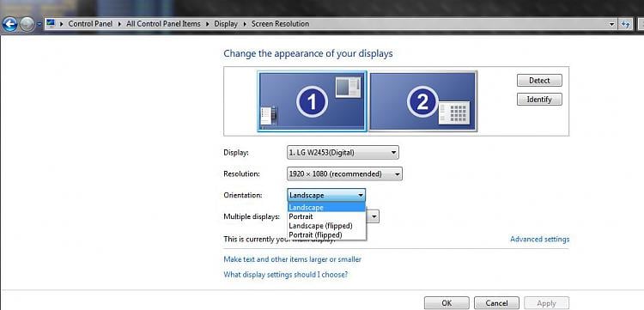Viewport: 644px width, 310px height.
Task: Click the Detect button
Action: pyautogui.click(x=539, y=81)
